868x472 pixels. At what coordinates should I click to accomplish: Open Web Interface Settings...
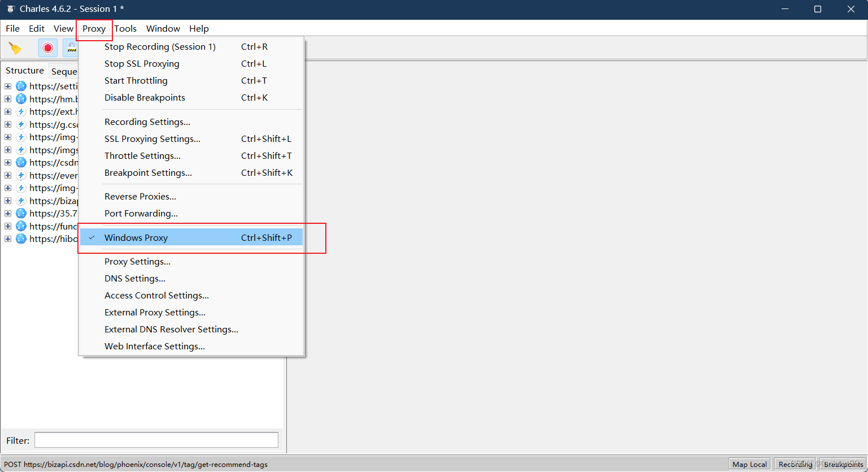(x=191, y=346)
